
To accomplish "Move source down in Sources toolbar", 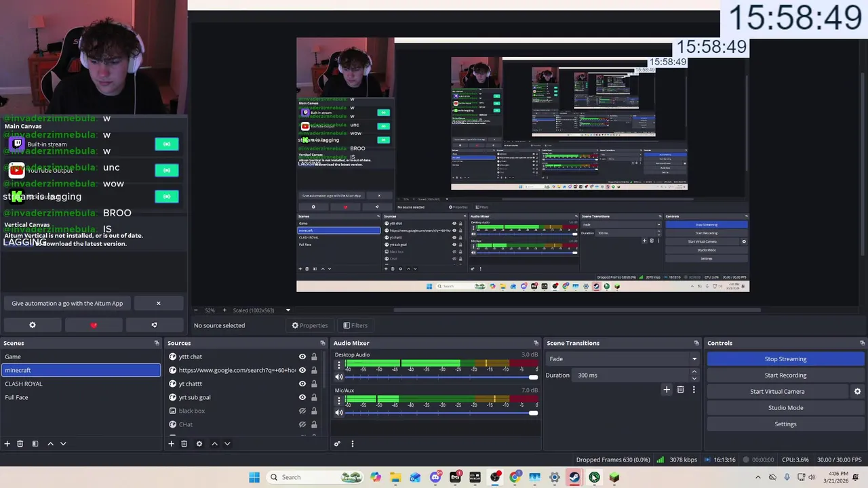I will coord(227,444).
